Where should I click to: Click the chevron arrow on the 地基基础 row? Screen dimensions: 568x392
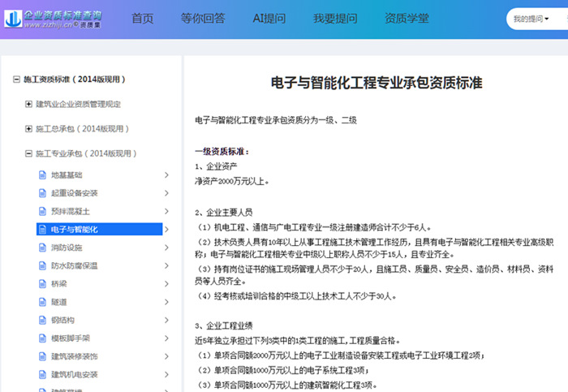pyautogui.click(x=166, y=175)
